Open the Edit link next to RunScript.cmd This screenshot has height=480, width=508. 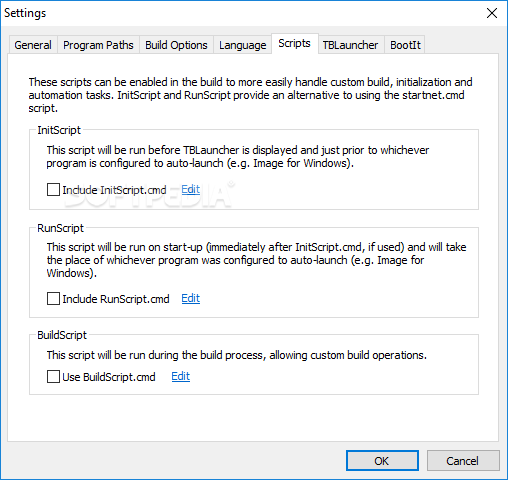point(191,298)
